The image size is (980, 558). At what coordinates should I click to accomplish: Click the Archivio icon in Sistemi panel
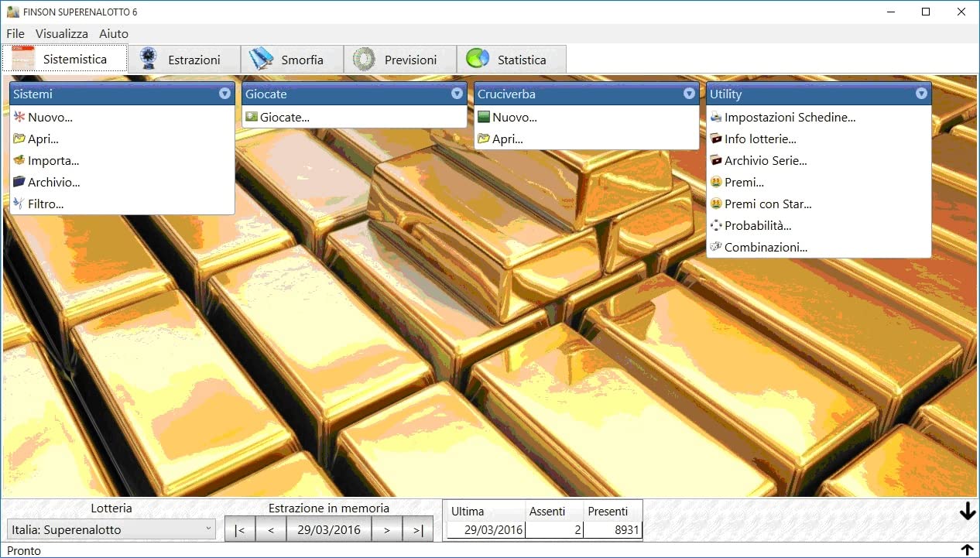(x=19, y=183)
